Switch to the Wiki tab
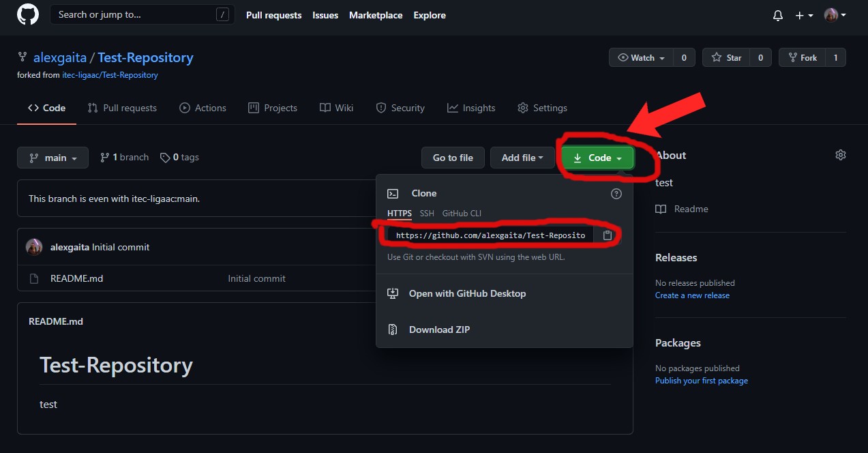This screenshot has width=868, height=453. tap(336, 108)
